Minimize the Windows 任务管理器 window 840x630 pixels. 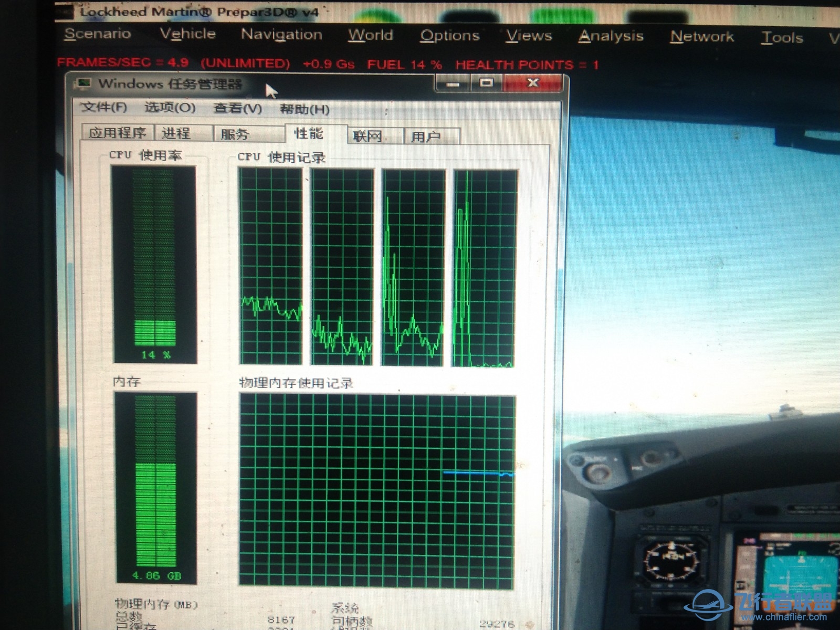[x=453, y=83]
